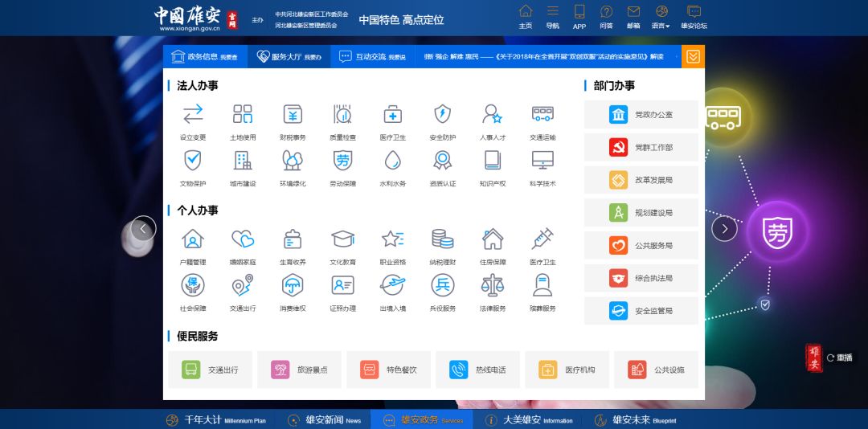Go to previous slide arrow
This screenshot has width=868, height=429.
pyautogui.click(x=143, y=228)
